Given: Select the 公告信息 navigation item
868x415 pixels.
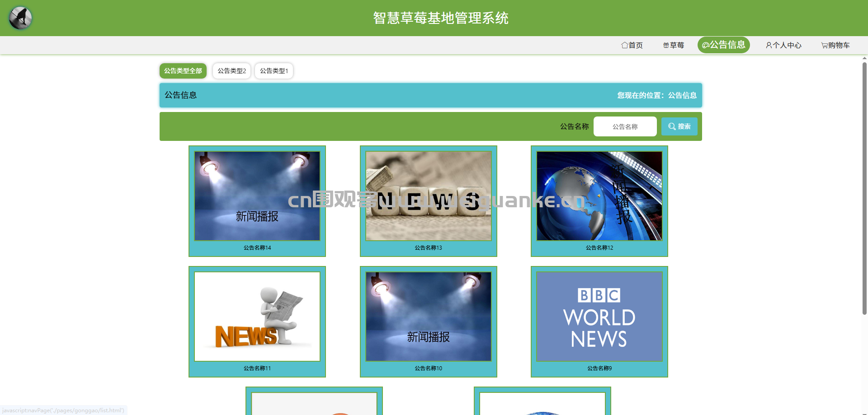Looking at the screenshot, I should 724,45.
